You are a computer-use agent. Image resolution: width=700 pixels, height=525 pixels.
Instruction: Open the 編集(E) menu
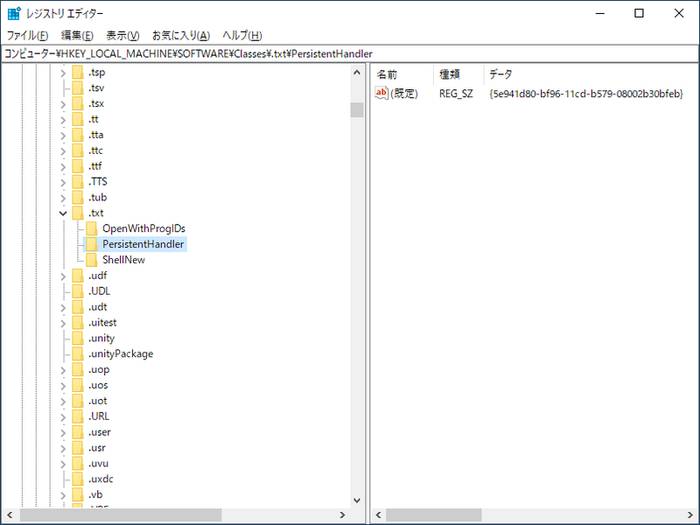[x=77, y=35]
